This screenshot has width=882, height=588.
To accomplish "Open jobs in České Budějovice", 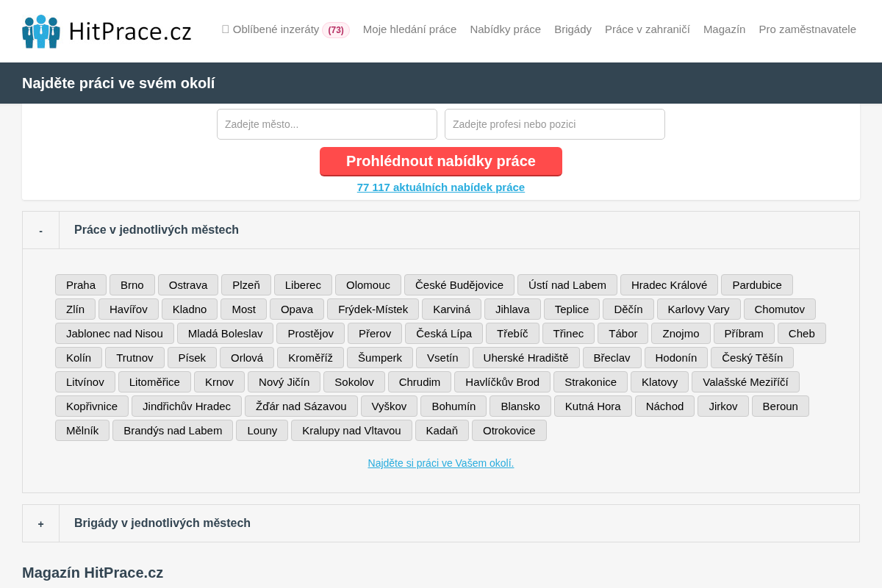I will pyautogui.click(x=459, y=285).
